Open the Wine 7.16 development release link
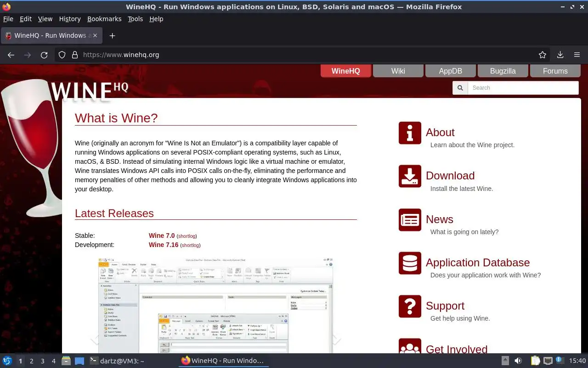 [164, 245]
